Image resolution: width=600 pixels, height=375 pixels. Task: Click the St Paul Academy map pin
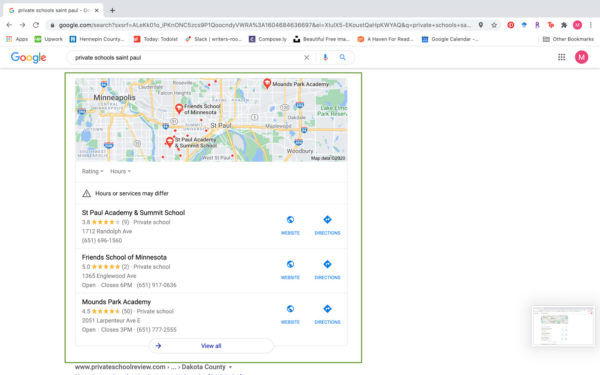[170, 142]
